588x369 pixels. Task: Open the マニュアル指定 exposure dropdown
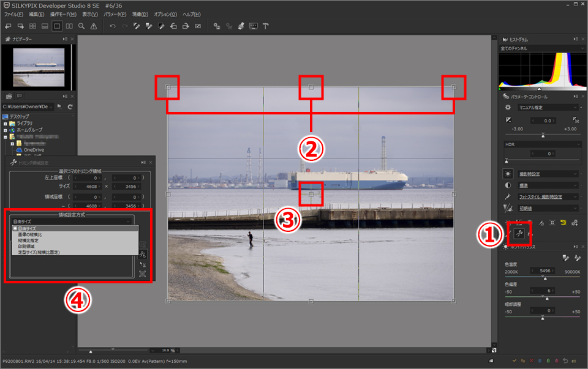(x=548, y=107)
